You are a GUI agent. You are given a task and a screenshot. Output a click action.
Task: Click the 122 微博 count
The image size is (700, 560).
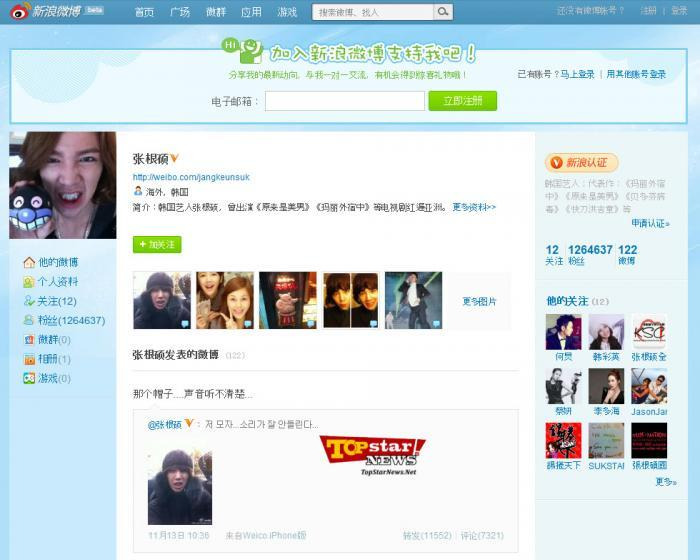coord(627,255)
